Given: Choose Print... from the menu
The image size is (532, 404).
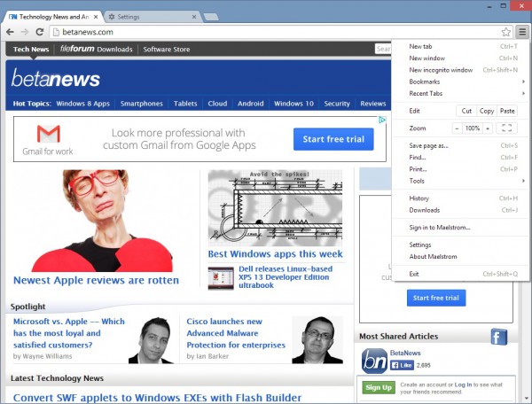Looking at the screenshot, I should [460, 169].
